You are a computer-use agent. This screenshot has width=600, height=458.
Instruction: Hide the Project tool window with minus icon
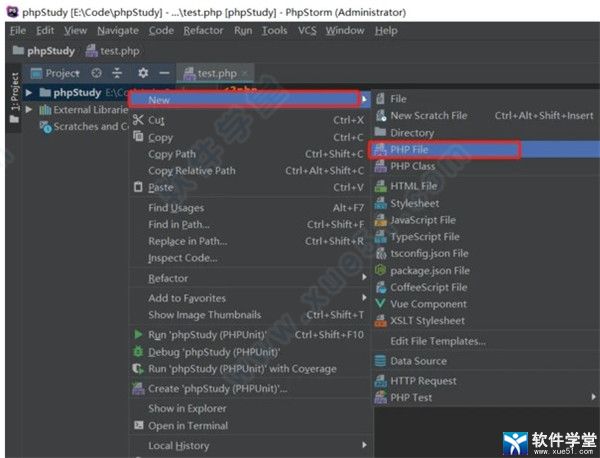(165, 73)
